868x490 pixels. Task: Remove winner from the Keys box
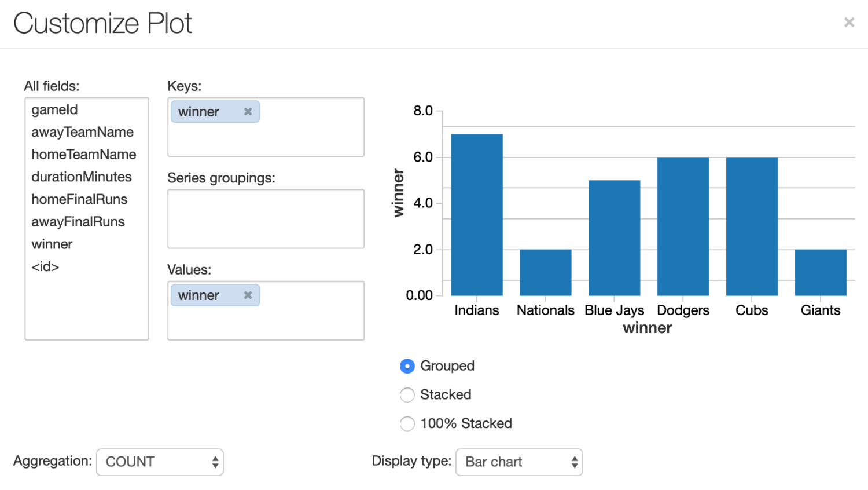point(248,112)
